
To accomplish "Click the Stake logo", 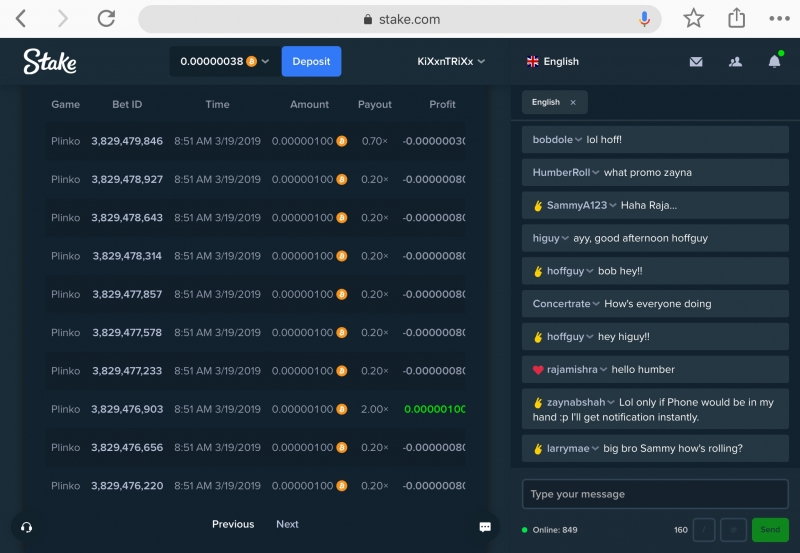I will click(49, 61).
